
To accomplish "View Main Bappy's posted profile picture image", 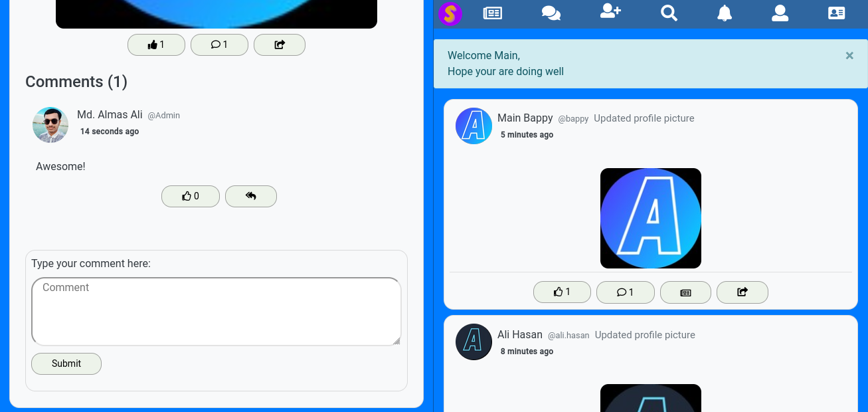I will click(651, 218).
